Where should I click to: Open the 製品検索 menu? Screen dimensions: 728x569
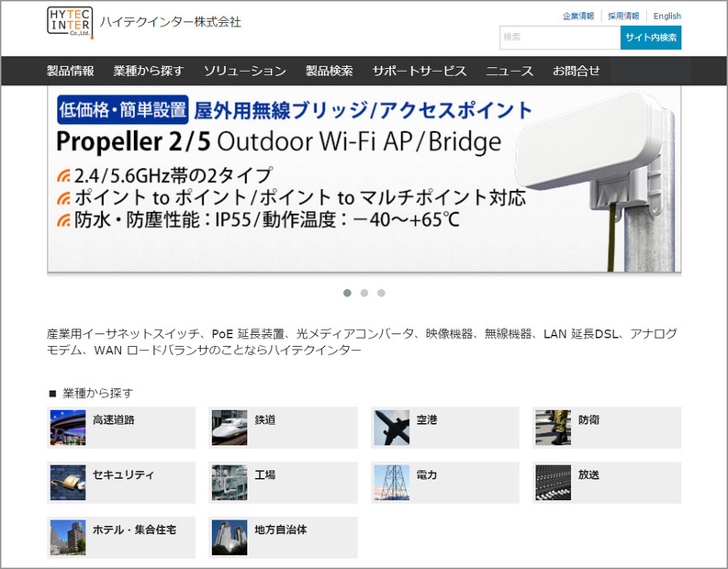(330, 71)
